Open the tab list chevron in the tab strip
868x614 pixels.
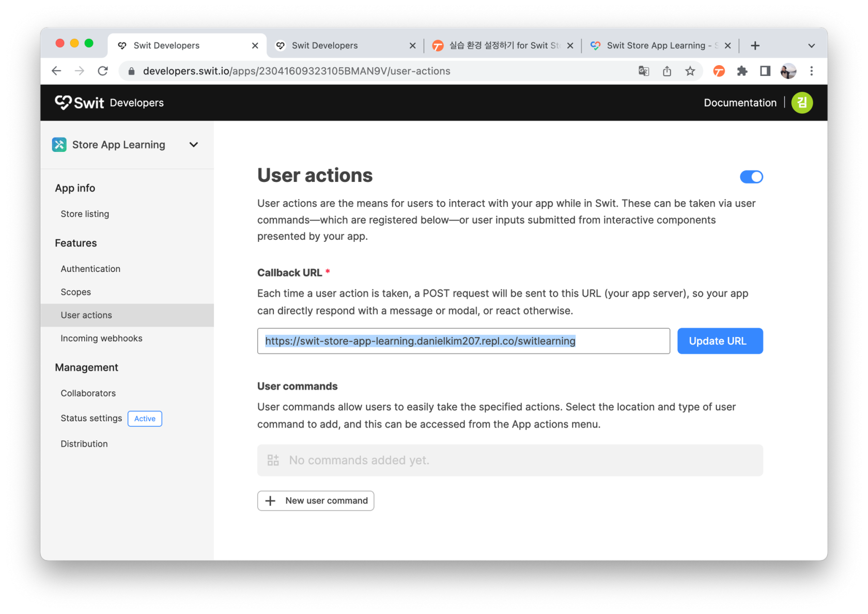pyautogui.click(x=811, y=45)
